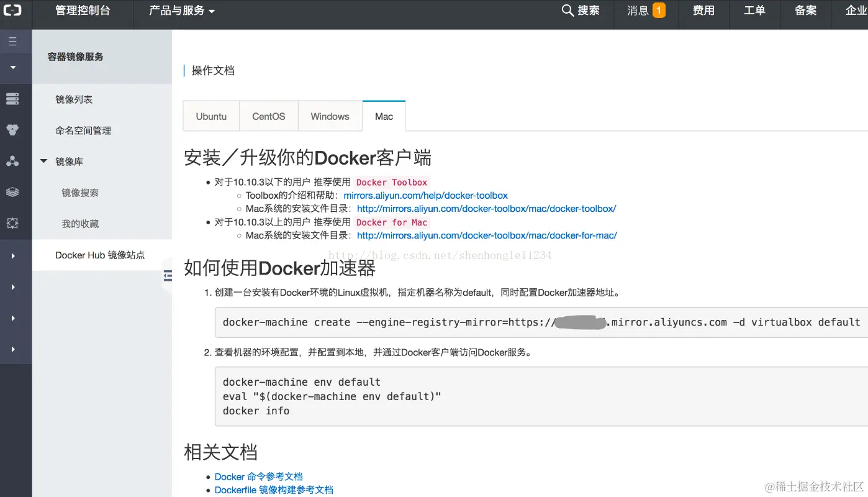Viewport: 868px width, 497px height.
Task: Open 镜像搜索 under 镜像库
Action: point(80,193)
